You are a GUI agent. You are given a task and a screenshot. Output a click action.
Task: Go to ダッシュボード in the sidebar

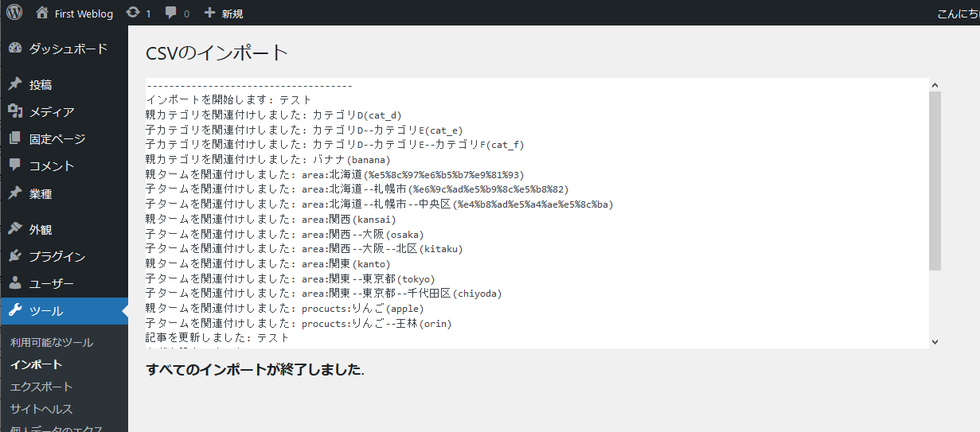click(x=68, y=49)
